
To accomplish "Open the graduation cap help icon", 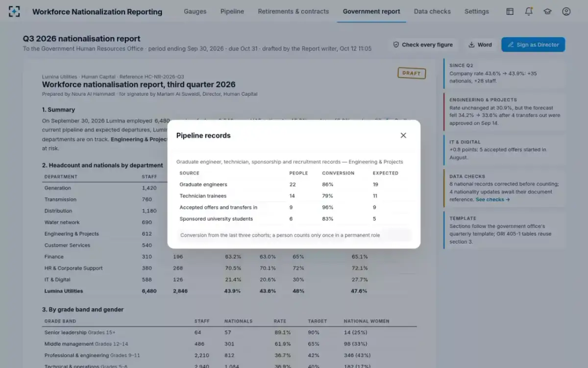I will (547, 11).
